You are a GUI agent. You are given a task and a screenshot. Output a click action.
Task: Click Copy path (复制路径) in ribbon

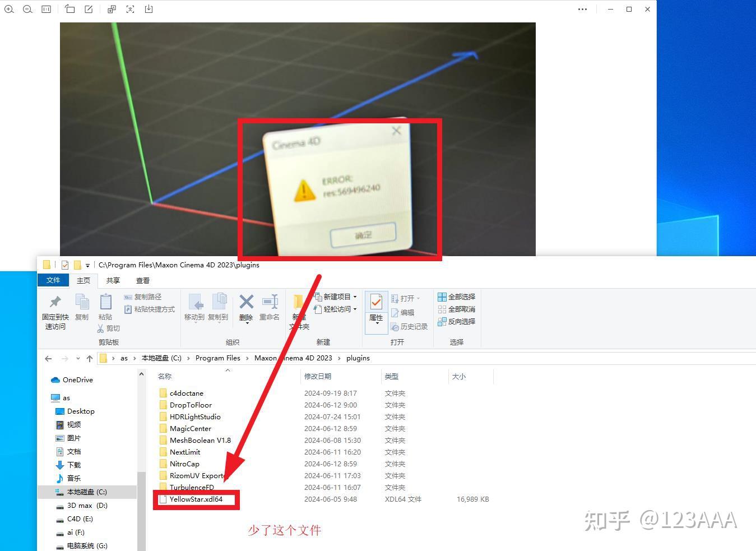tap(142, 297)
